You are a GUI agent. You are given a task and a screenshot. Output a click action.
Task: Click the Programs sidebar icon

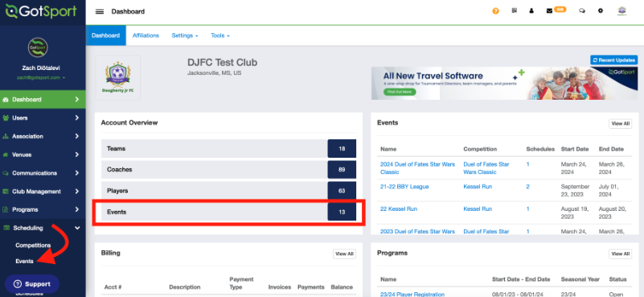click(6, 210)
